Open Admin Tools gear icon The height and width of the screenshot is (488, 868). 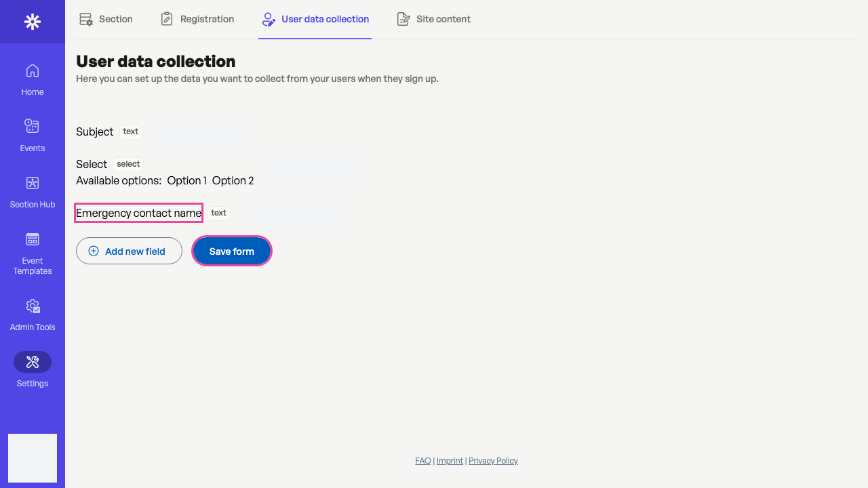(33, 306)
